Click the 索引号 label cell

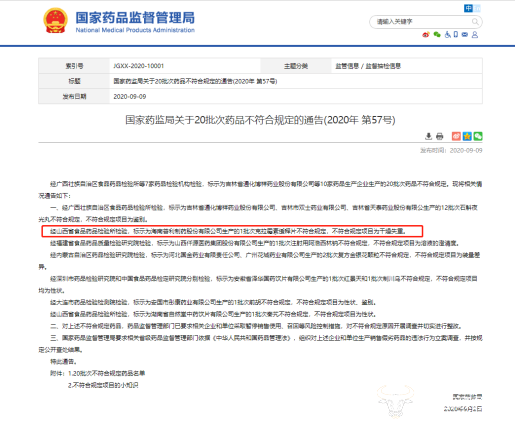(74, 66)
